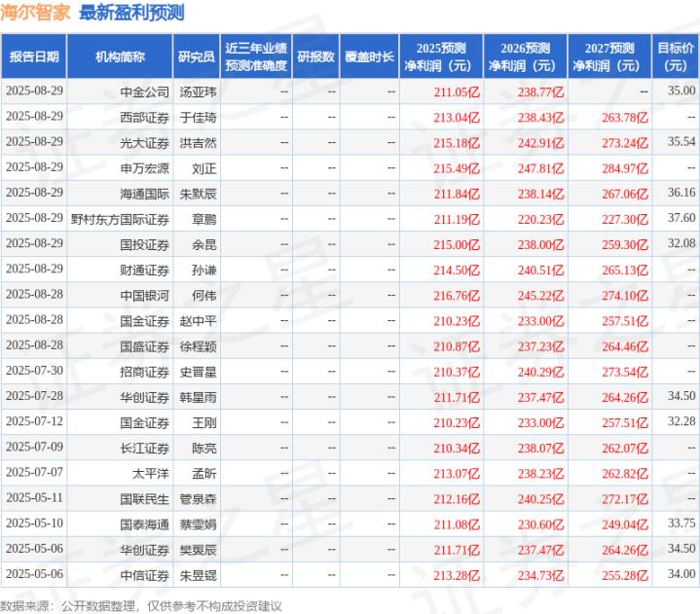The image size is (700, 614).
Task: Click institution name 光大证券
Action: tap(145, 143)
